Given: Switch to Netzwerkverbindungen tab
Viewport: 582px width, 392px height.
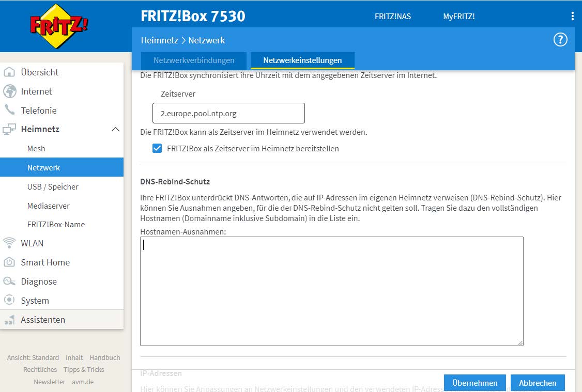Looking at the screenshot, I should coord(194,60).
